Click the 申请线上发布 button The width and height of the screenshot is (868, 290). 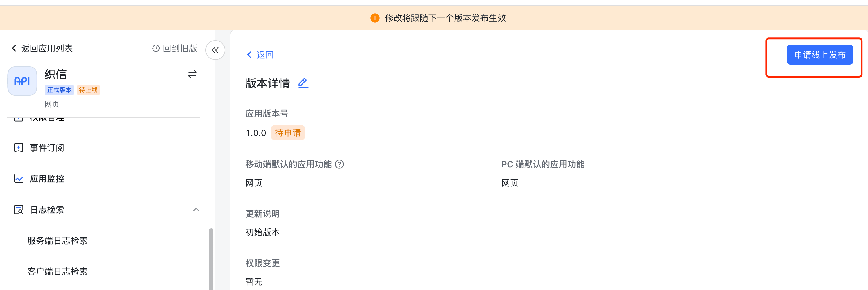(819, 55)
